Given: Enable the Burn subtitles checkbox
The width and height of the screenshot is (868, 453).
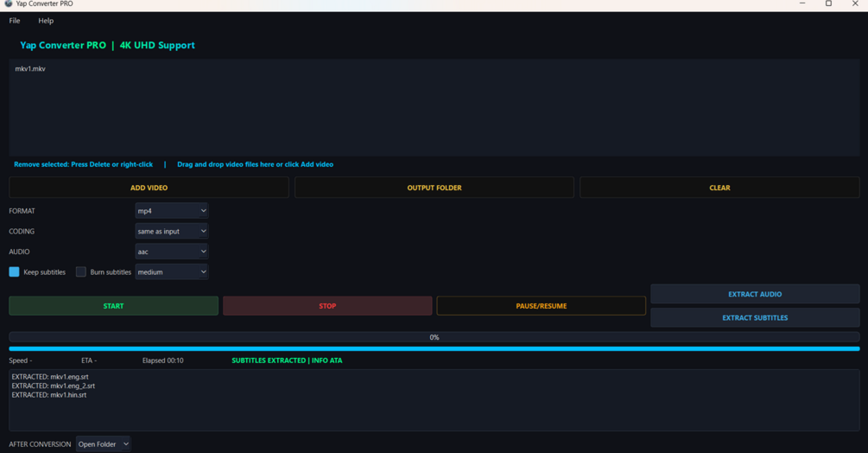Looking at the screenshot, I should [81, 272].
